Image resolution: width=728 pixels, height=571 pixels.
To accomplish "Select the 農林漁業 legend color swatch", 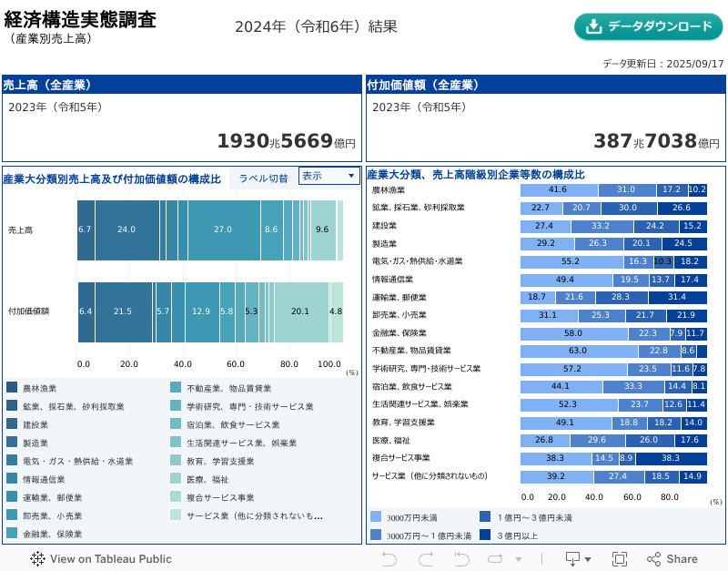I will pyautogui.click(x=12, y=388).
